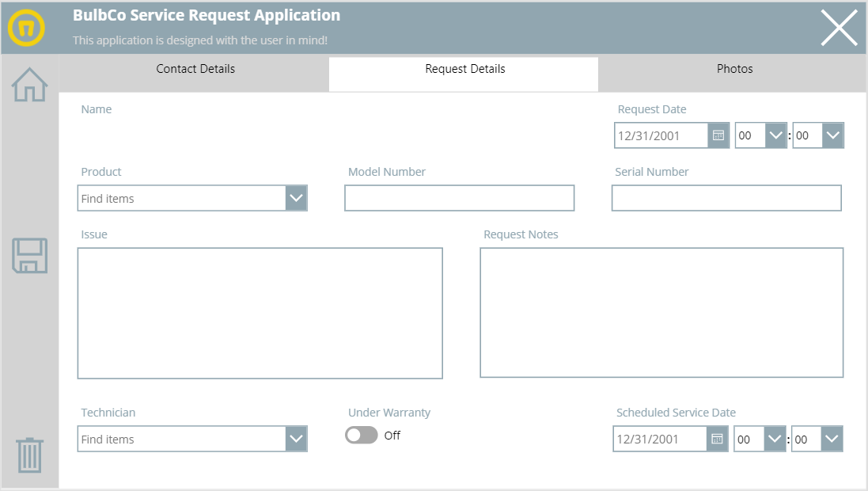The width and height of the screenshot is (868, 491).
Task: Open the Request Date calendar picker
Action: [718, 135]
